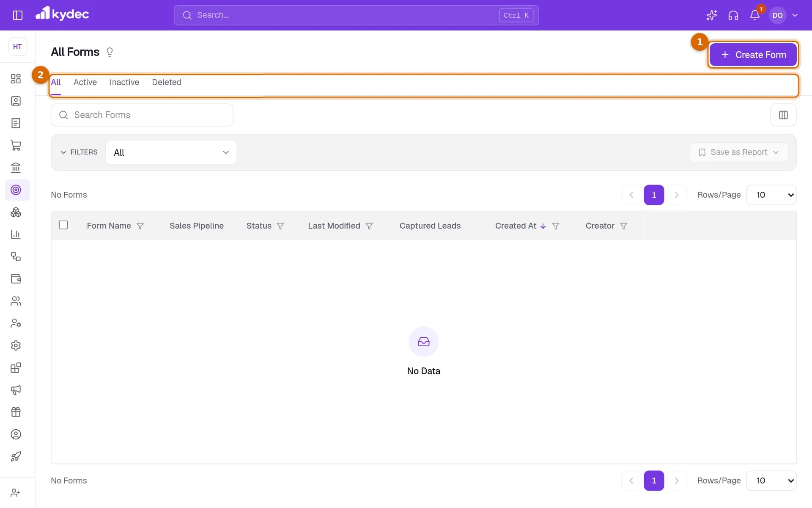Open the rocket icon in sidebar

tap(16, 456)
